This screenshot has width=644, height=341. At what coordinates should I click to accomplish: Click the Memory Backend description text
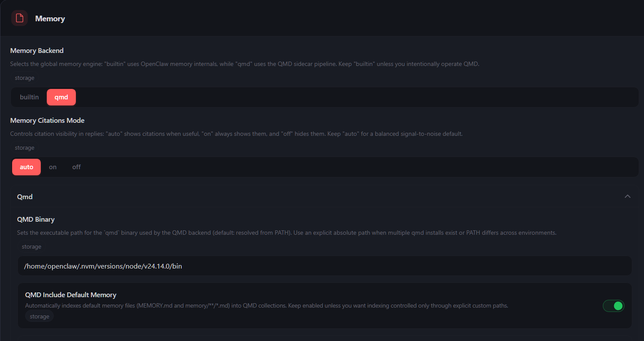coord(244,64)
